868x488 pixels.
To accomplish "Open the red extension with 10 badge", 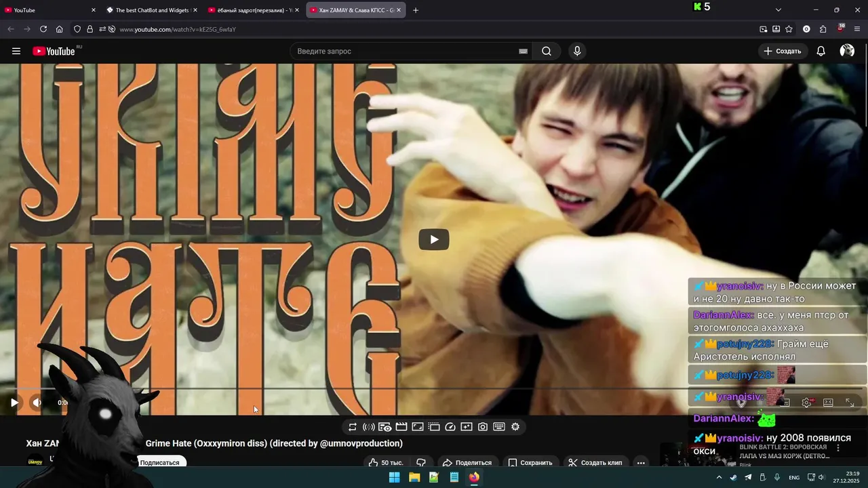I will tap(841, 28).
